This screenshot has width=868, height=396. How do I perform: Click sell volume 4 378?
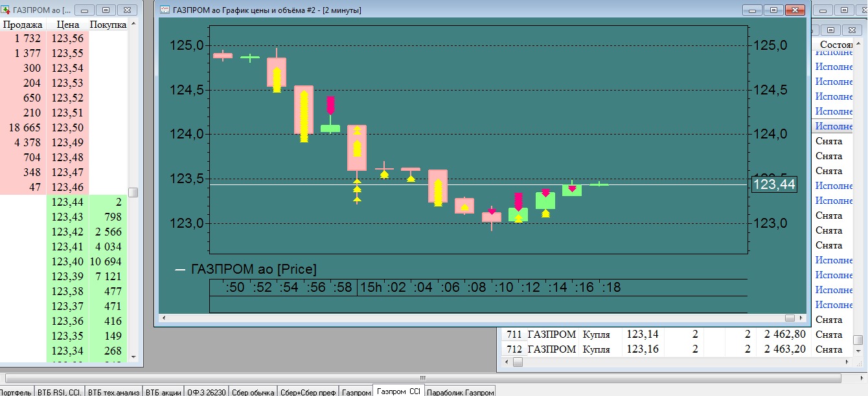[27, 143]
